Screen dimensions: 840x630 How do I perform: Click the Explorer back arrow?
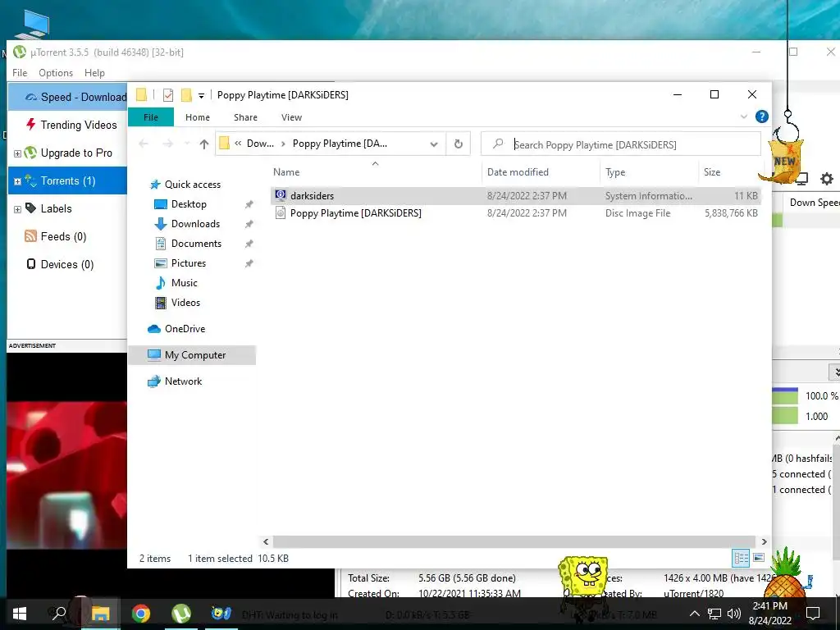[144, 144]
